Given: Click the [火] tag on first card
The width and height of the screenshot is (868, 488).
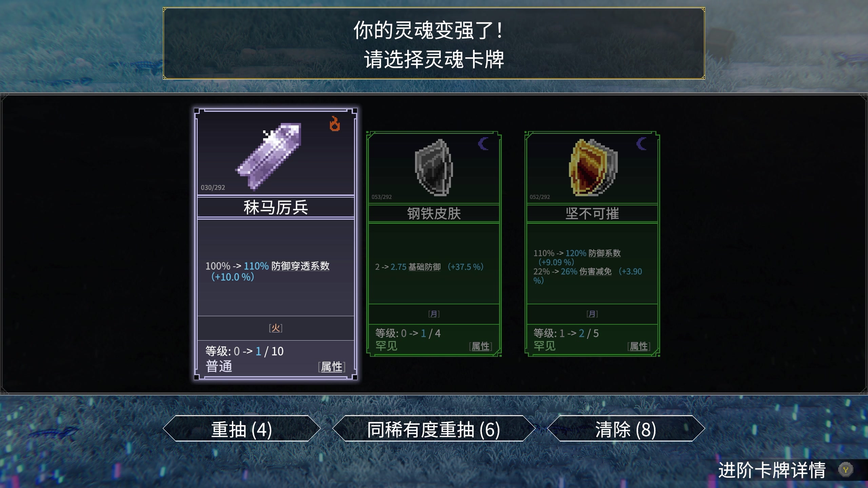Looking at the screenshot, I should [276, 328].
